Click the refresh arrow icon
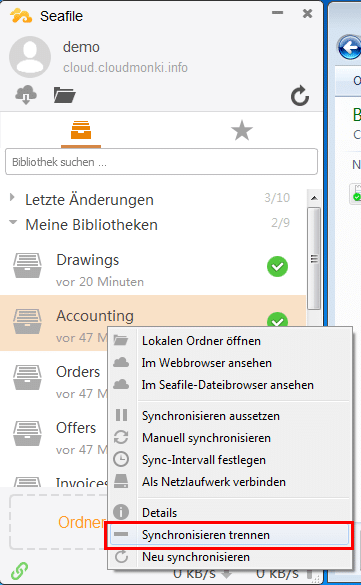Screen dimensions: 361x585 [x=300, y=96]
